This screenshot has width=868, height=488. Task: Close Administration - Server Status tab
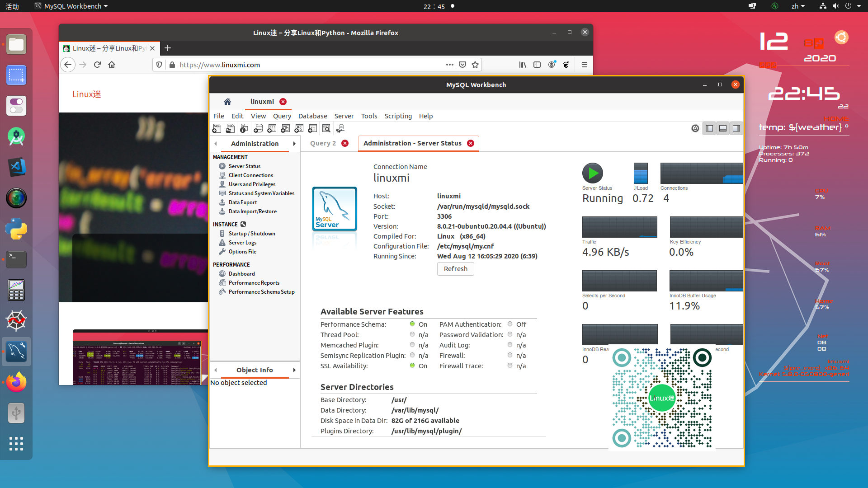point(471,143)
